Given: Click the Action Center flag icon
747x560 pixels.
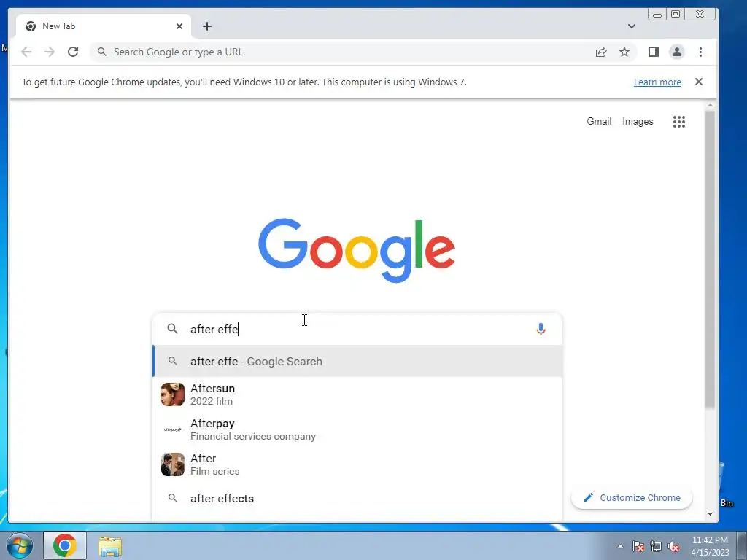Looking at the screenshot, I should 638,546.
